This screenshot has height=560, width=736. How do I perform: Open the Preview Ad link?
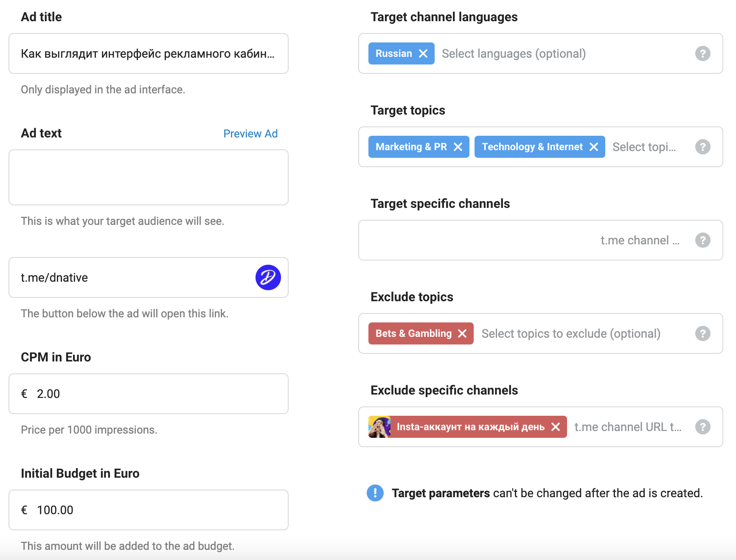point(250,134)
